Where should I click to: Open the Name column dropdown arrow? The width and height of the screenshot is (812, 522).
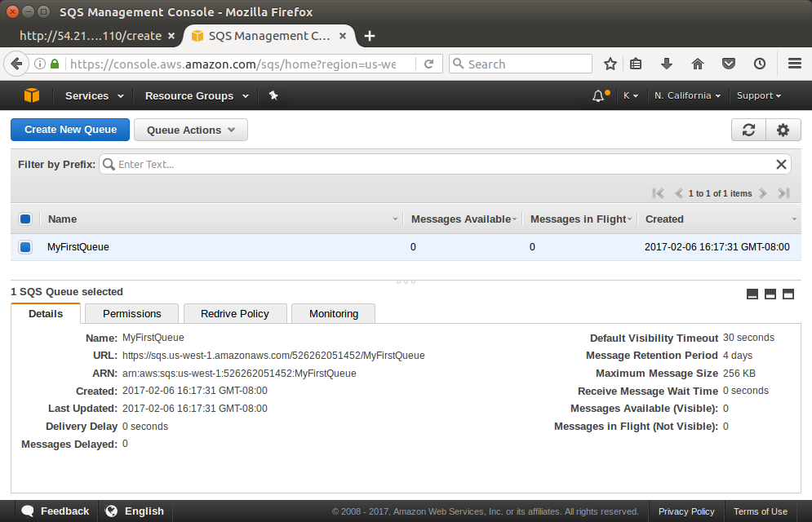(395, 219)
